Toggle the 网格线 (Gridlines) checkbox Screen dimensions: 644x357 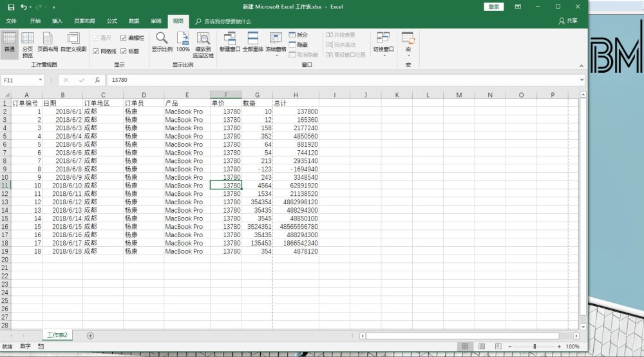click(x=96, y=51)
